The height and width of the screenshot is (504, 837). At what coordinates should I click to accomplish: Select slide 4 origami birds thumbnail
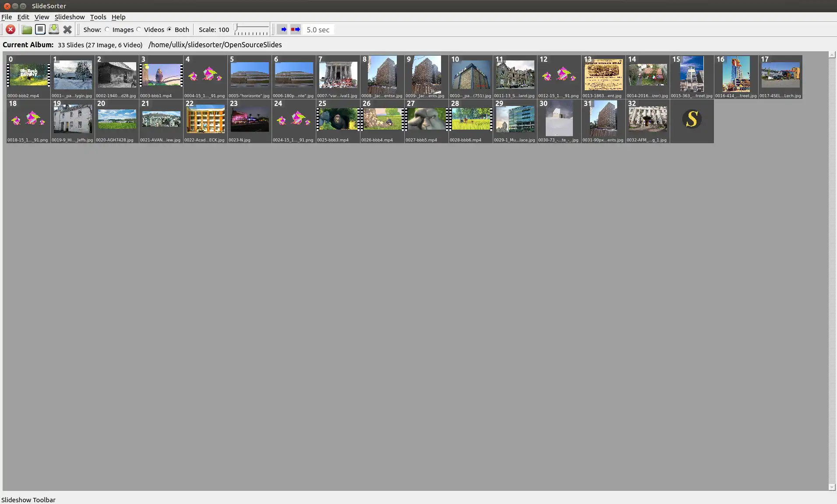(205, 77)
